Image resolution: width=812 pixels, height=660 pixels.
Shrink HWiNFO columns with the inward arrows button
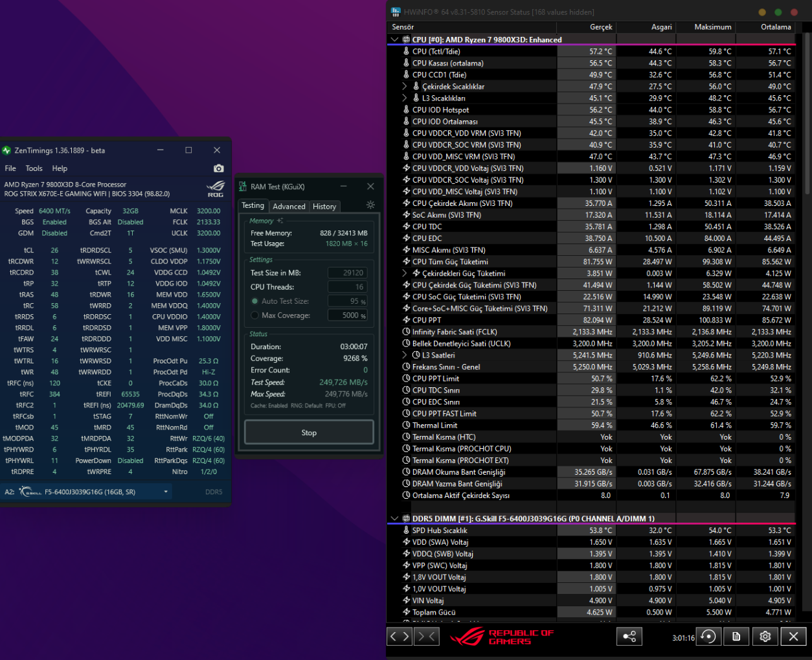[427, 637]
